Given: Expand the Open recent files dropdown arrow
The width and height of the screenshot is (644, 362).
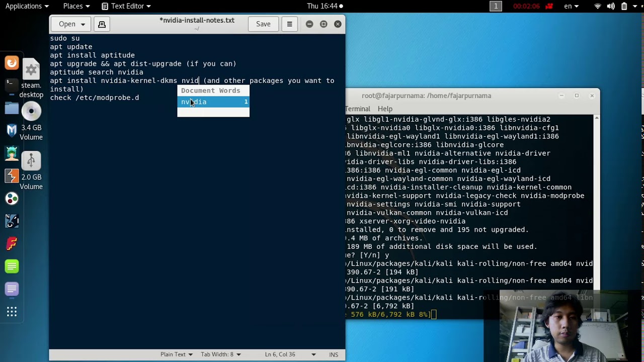Looking at the screenshot, I should pyautogui.click(x=83, y=24).
